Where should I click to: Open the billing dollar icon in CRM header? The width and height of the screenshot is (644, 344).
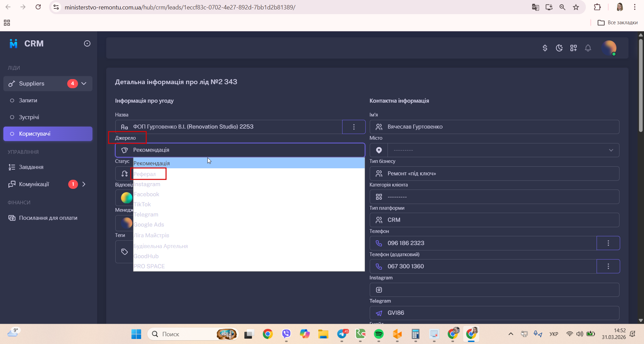[x=545, y=48]
